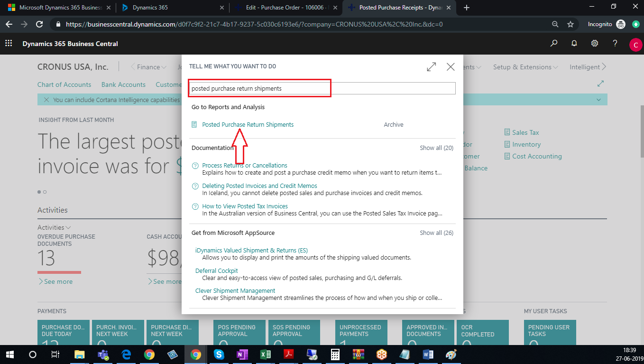The width and height of the screenshot is (644, 364).
Task: Open Bank Accounts link
Action: 123,84
